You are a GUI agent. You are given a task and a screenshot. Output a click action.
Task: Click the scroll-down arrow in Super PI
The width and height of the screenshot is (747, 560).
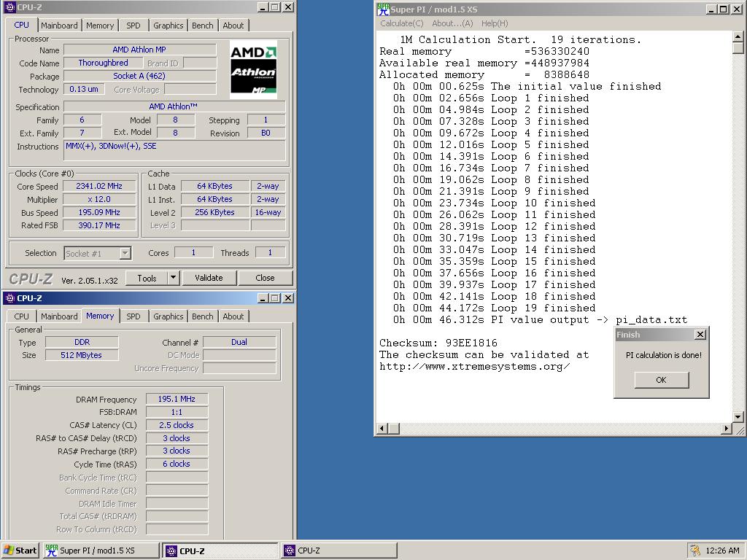pyautogui.click(x=738, y=416)
